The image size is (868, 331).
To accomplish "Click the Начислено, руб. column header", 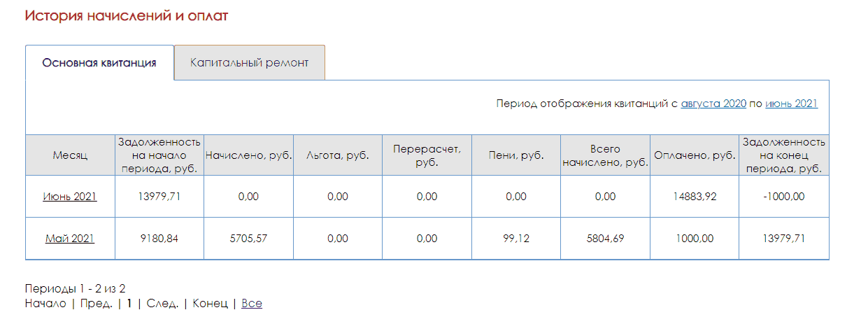I will 248,155.
